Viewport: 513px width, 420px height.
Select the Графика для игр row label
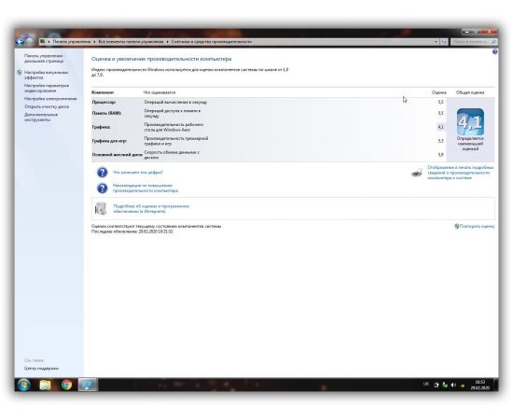tap(109, 141)
